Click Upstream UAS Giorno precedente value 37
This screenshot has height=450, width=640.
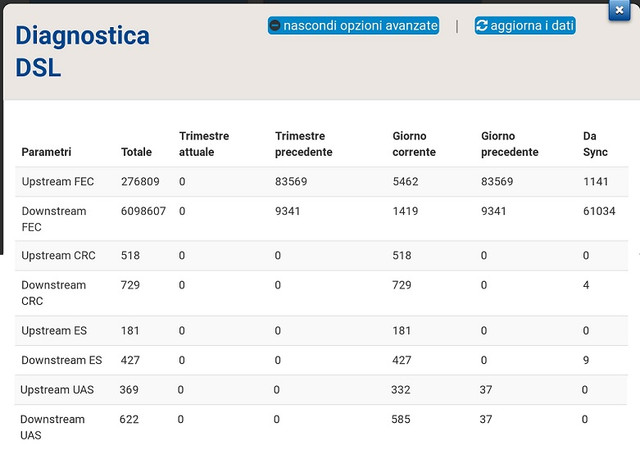pos(486,390)
